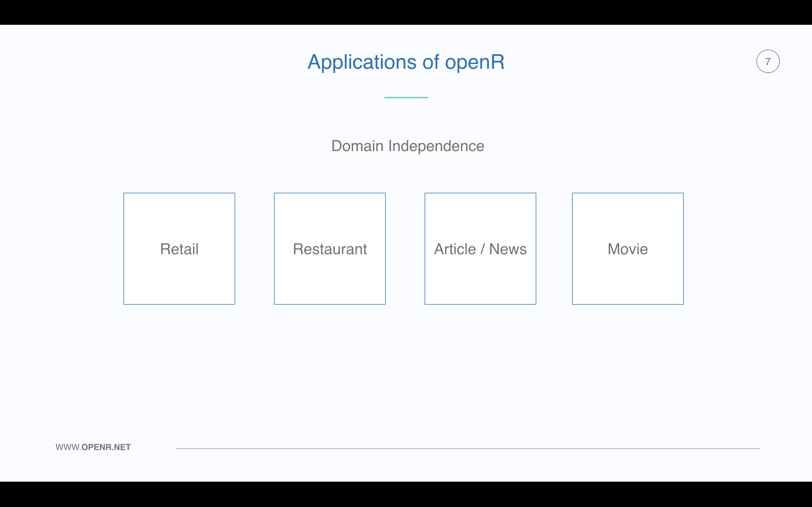This screenshot has width=812, height=507.
Task: Click the word Article in third box
Action: coord(455,249)
